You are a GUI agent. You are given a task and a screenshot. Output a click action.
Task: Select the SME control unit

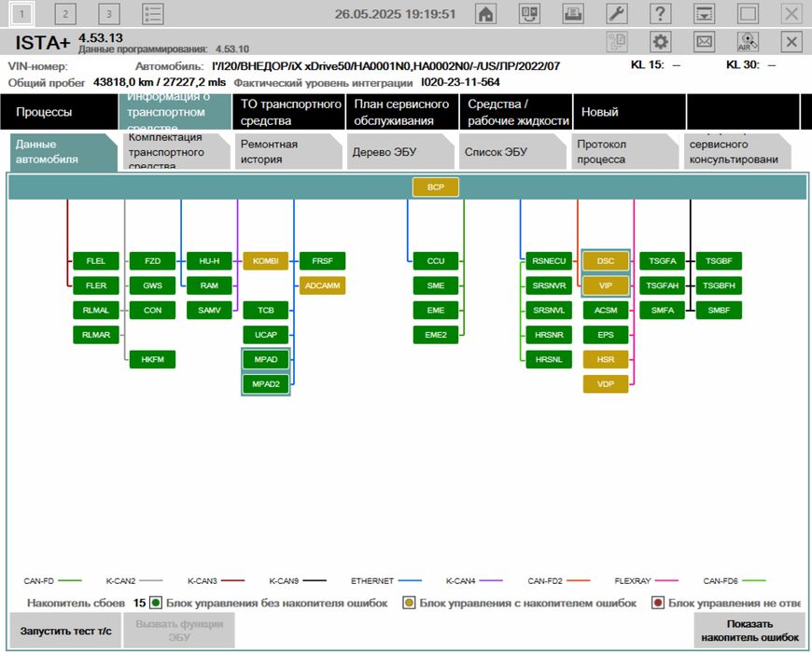pos(436,285)
